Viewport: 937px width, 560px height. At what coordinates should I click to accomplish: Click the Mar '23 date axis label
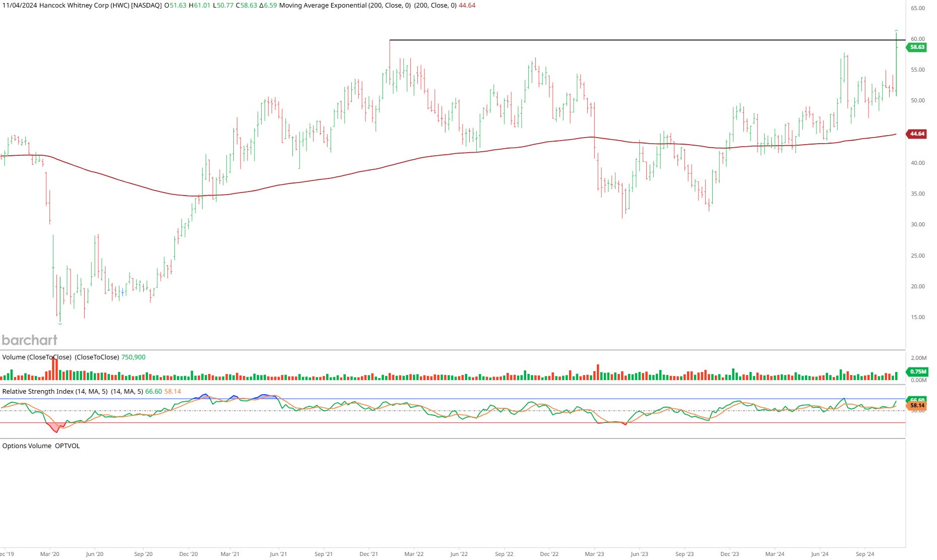click(x=594, y=554)
